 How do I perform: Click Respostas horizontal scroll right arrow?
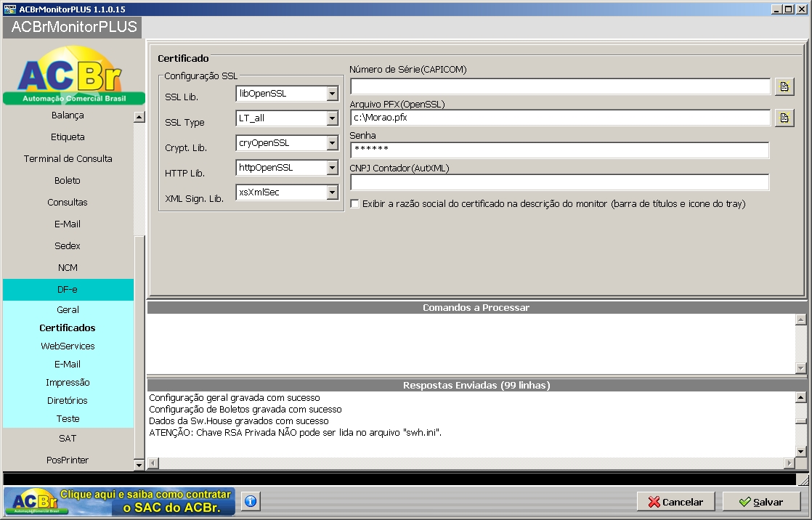coord(789,463)
